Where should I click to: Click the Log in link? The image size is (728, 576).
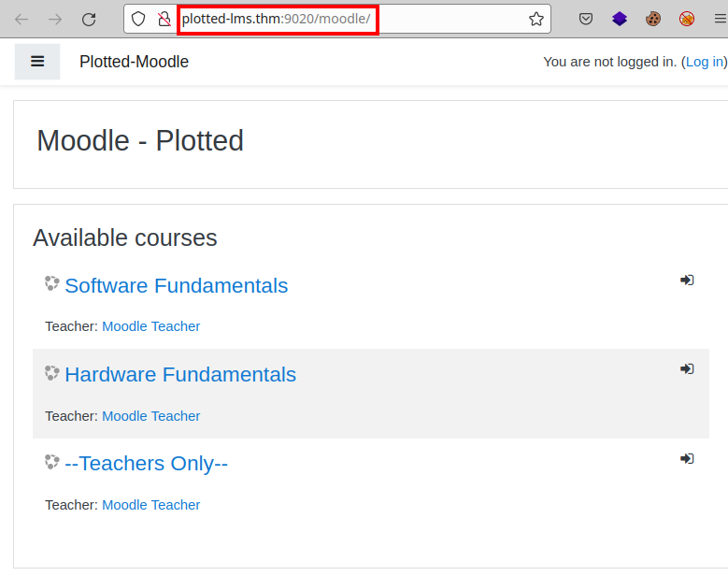[x=705, y=62]
